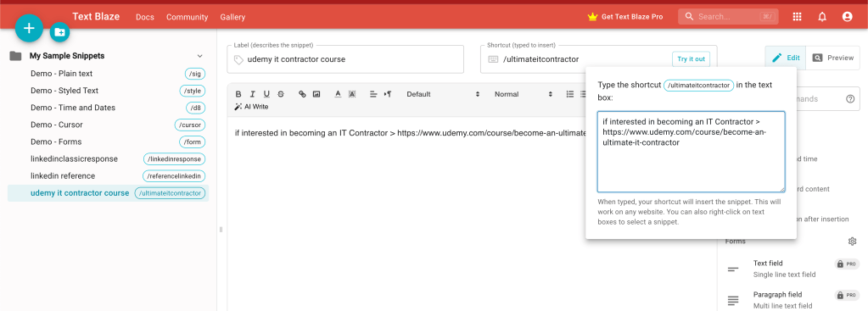Edit the snippet label field
Screen dimensions: 868x311
tap(345, 59)
